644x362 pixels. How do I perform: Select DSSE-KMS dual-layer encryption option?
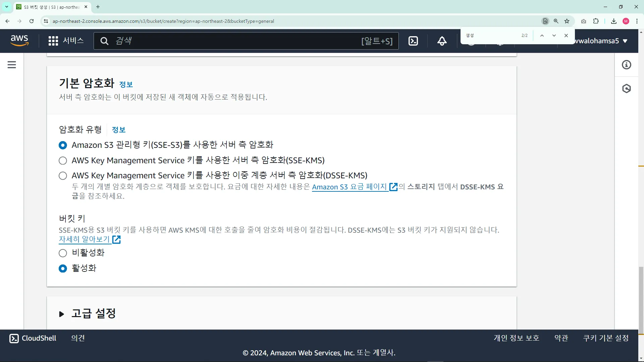(63, 176)
